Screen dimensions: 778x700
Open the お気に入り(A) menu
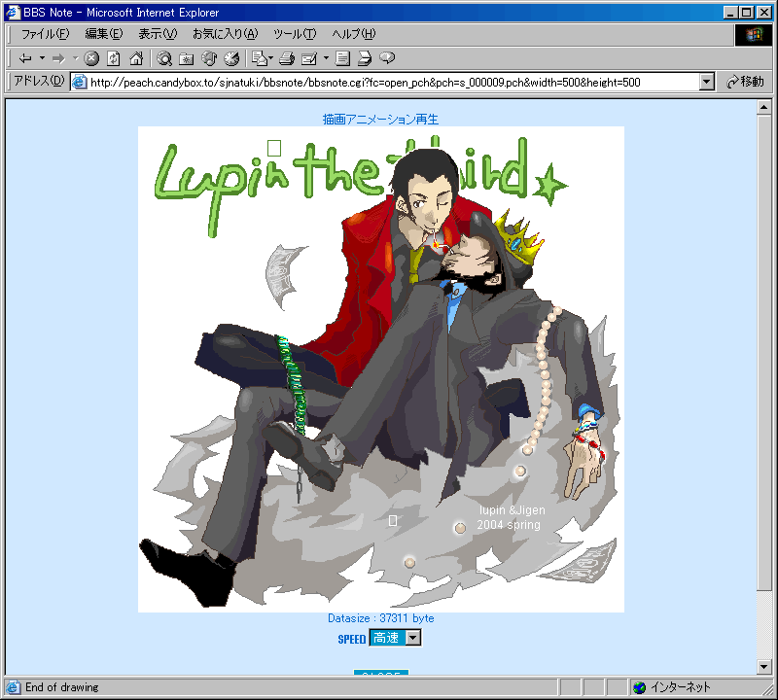(226, 34)
